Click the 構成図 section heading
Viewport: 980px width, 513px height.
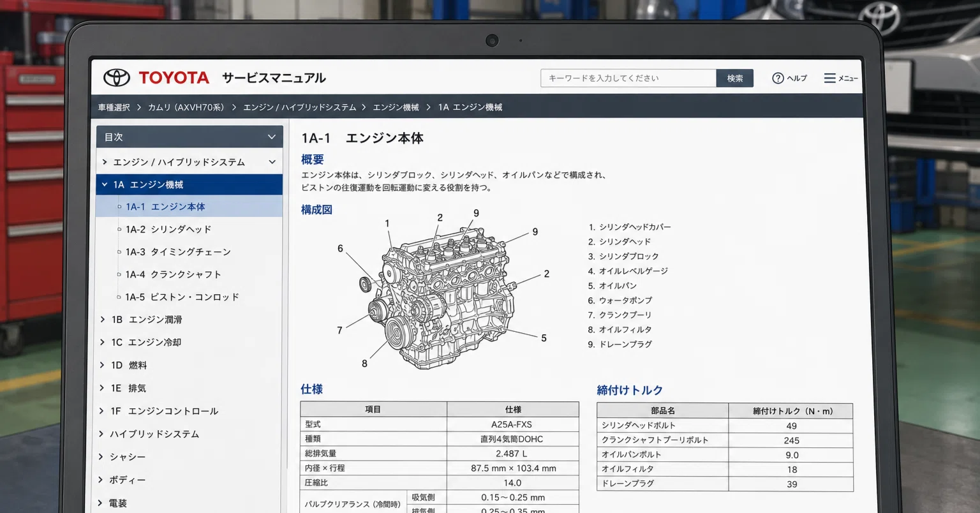click(316, 209)
